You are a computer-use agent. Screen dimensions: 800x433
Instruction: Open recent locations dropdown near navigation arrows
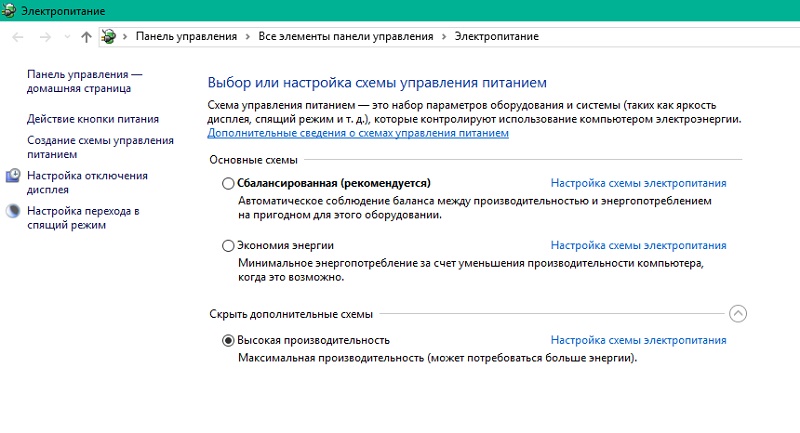[x=67, y=37]
